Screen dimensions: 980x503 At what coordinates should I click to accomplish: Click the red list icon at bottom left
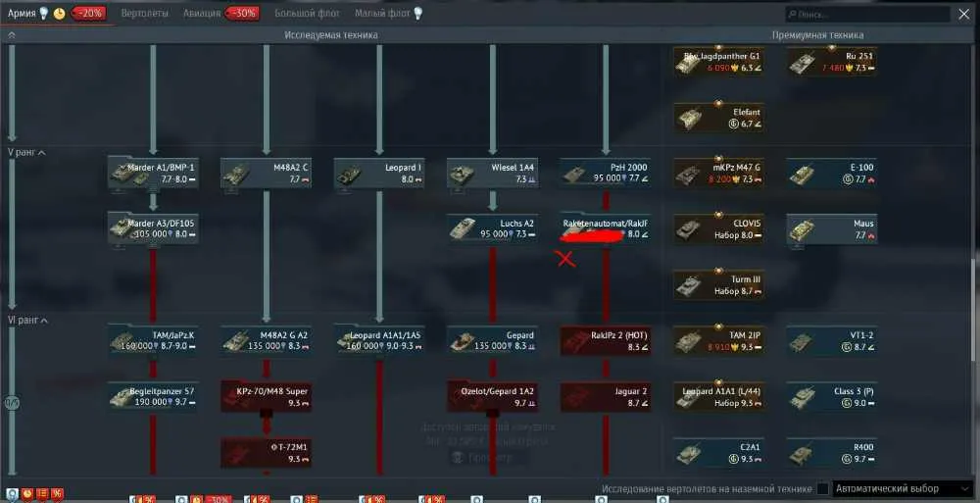tap(42, 493)
